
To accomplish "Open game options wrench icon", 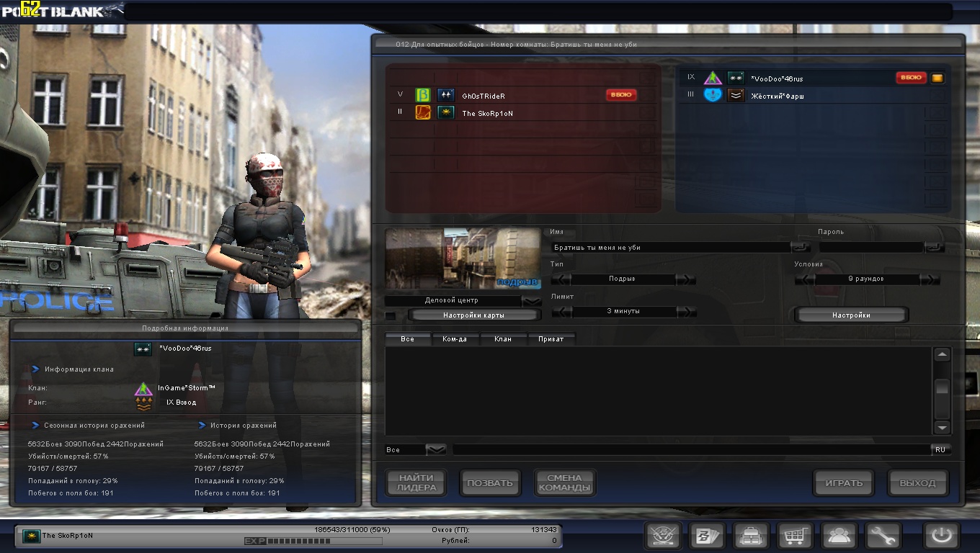I will 882,536.
